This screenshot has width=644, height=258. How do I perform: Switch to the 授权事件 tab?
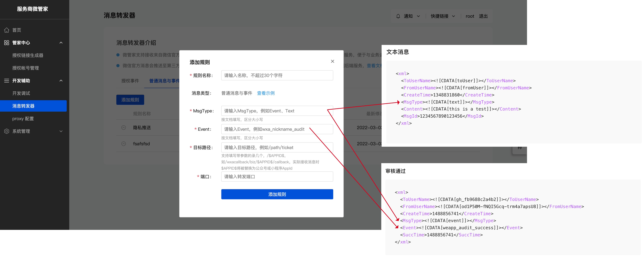pos(130,81)
